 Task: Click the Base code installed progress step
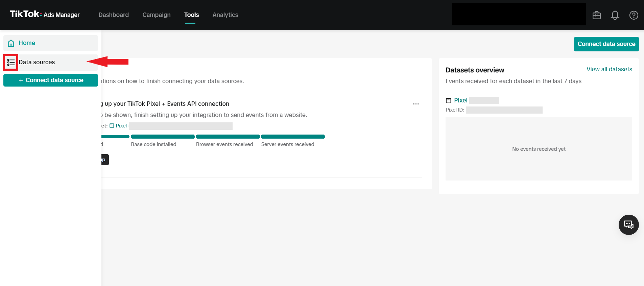pos(163,137)
